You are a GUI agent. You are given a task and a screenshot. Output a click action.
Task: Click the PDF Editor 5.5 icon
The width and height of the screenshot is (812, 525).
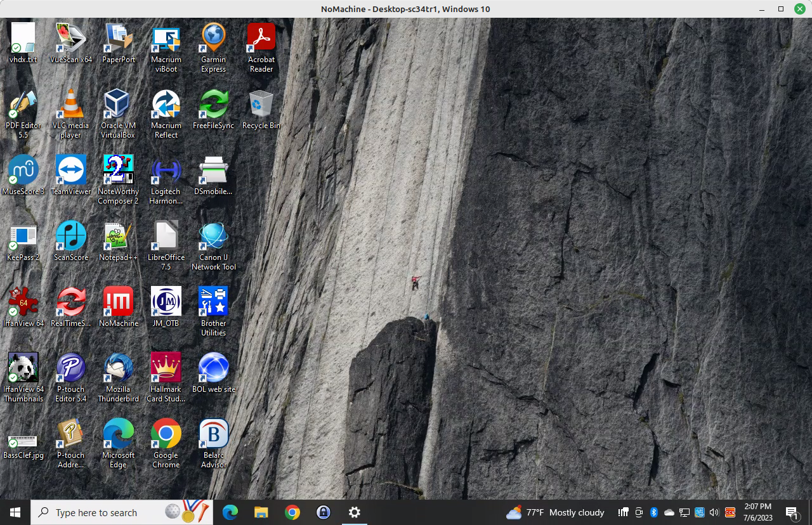tap(23, 114)
